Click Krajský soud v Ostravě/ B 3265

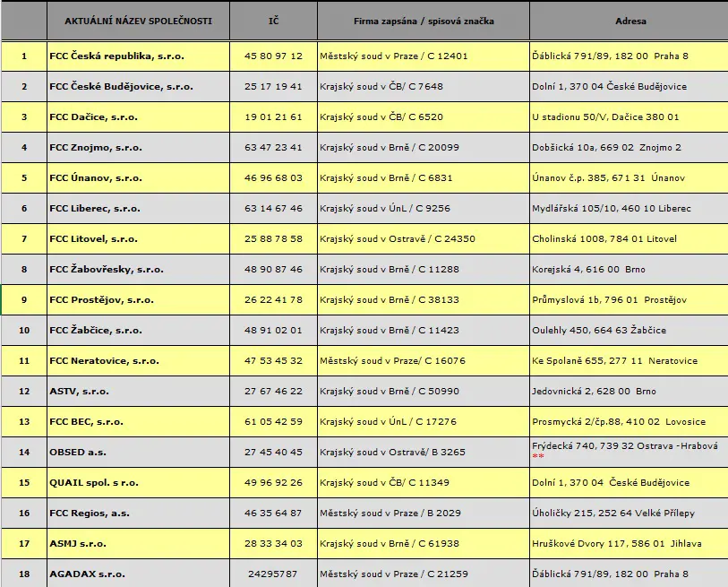392,452
